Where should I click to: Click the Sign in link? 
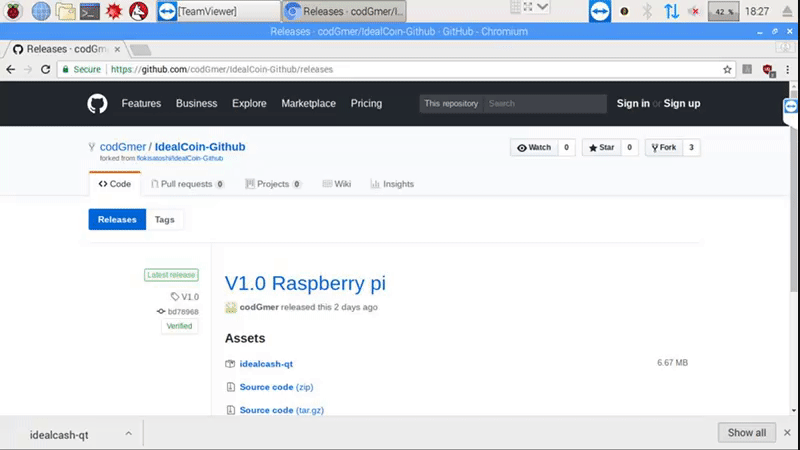pyautogui.click(x=633, y=104)
